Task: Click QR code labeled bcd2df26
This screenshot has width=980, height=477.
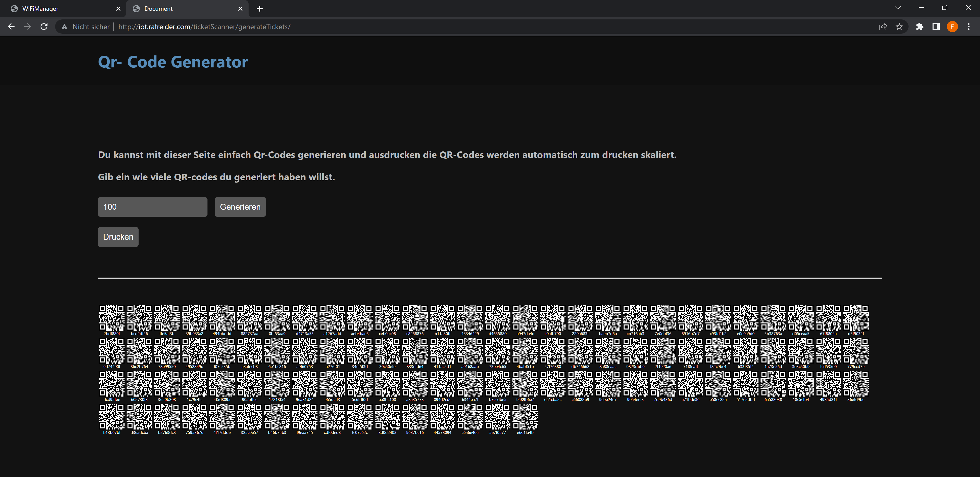Action: tap(139, 317)
